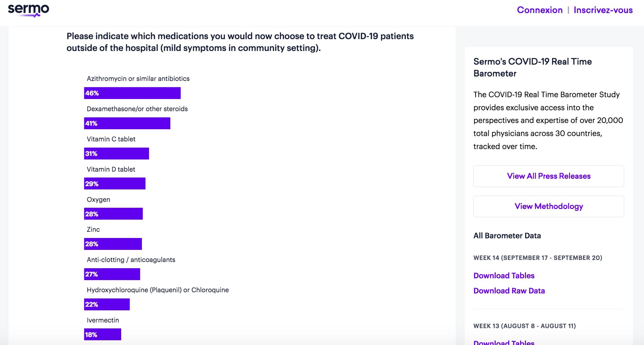
Task: Click the Dexamethasone 41% bar
Action: coord(127,123)
